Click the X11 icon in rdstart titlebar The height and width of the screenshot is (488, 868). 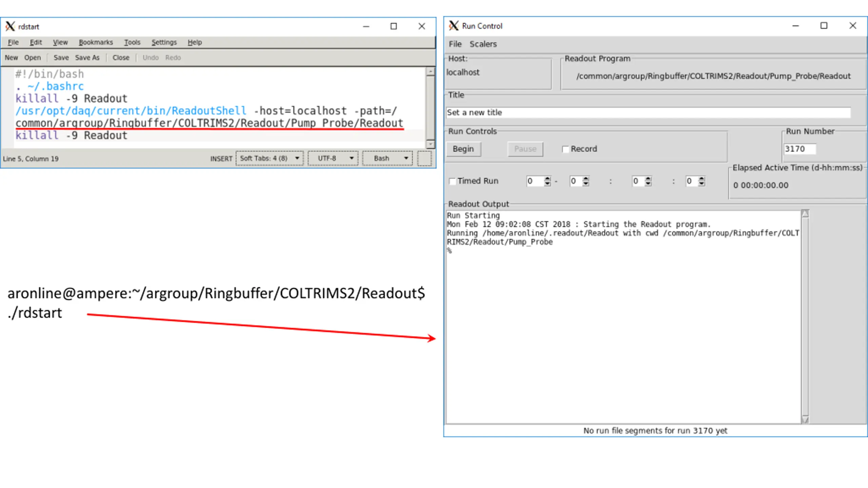pyautogui.click(x=10, y=26)
